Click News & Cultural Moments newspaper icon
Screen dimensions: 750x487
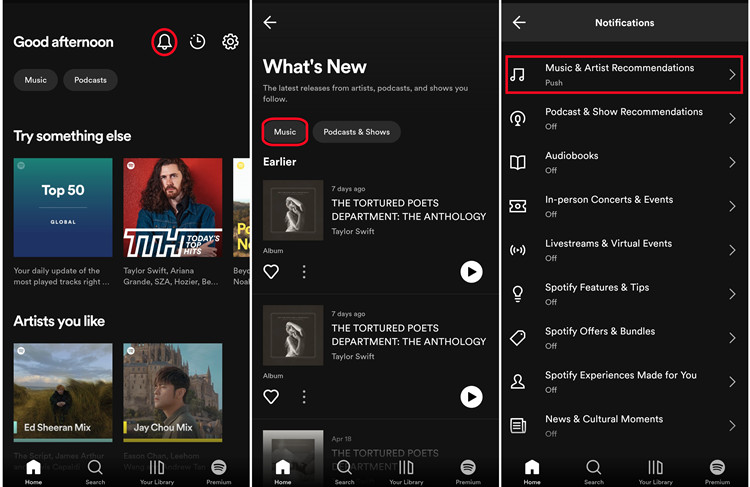pos(518,425)
